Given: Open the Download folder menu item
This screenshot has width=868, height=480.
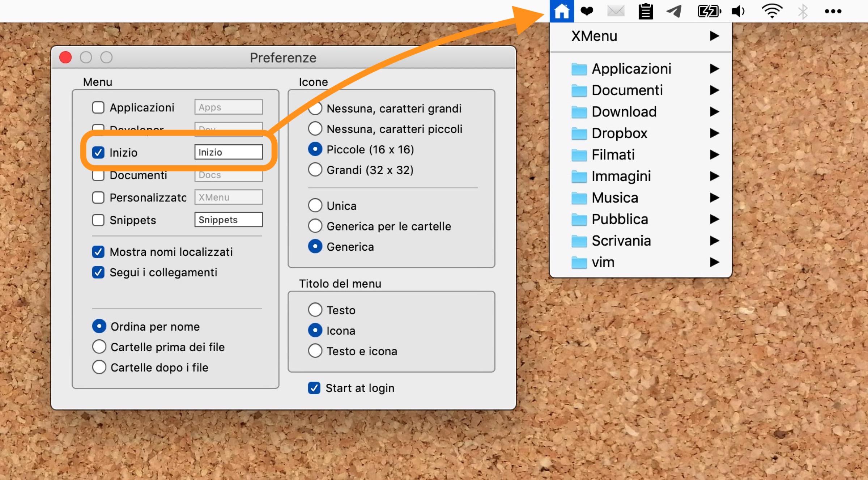Looking at the screenshot, I should click(624, 112).
